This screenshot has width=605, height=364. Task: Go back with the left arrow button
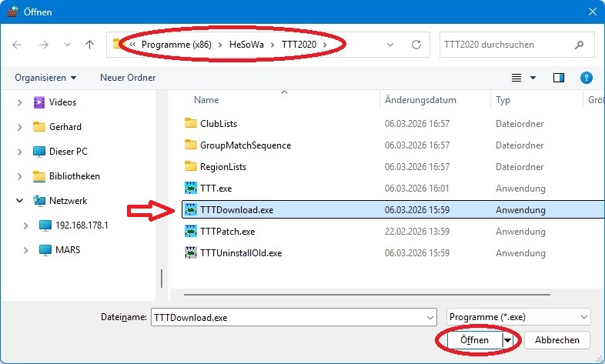point(17,45)
